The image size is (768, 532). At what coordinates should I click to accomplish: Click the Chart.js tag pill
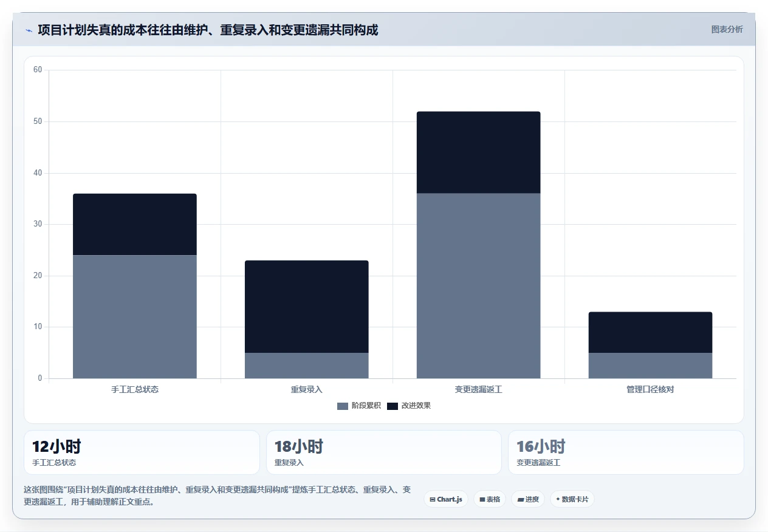(x=446, y=499)
